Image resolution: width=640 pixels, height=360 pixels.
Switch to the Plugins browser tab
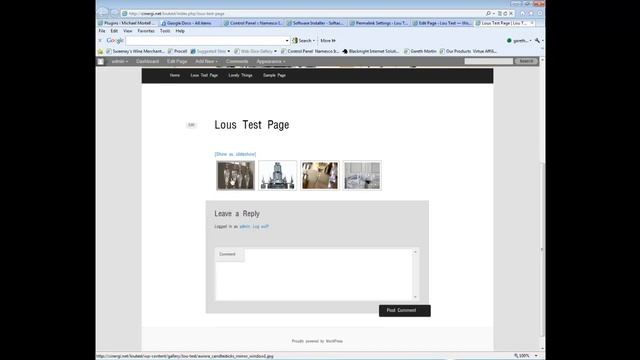pyautogui.click(x=128, y=23)
